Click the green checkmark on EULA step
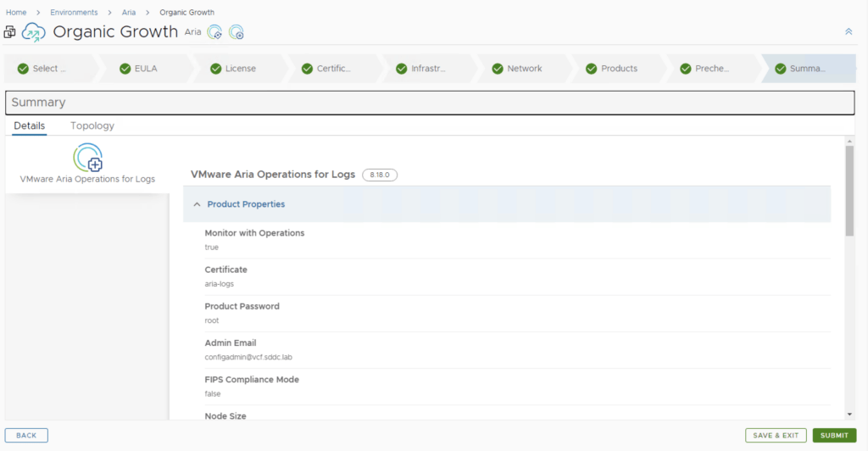 click(x=118, y=69)
